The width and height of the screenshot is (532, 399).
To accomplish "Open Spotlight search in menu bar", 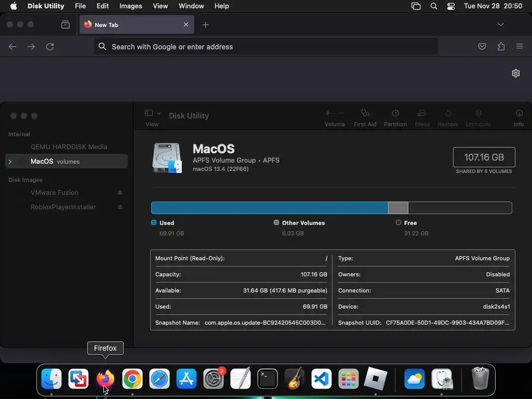I will (434, 6).
